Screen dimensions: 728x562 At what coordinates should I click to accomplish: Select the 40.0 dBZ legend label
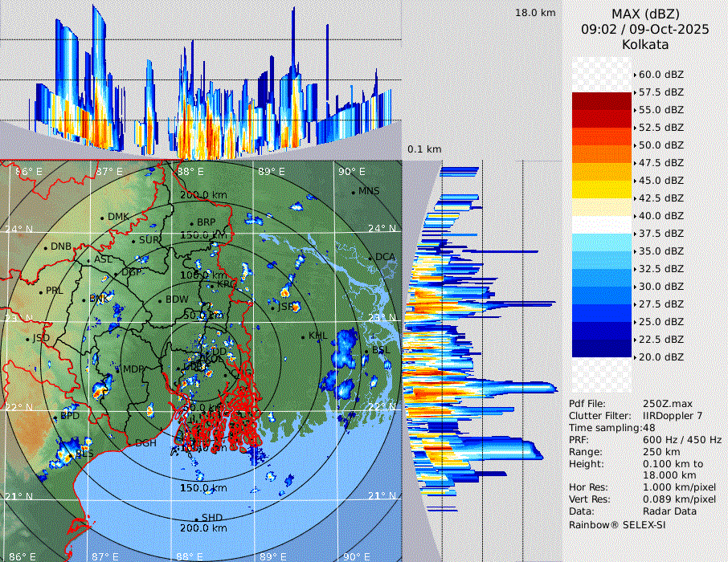[x=661, y=215]
